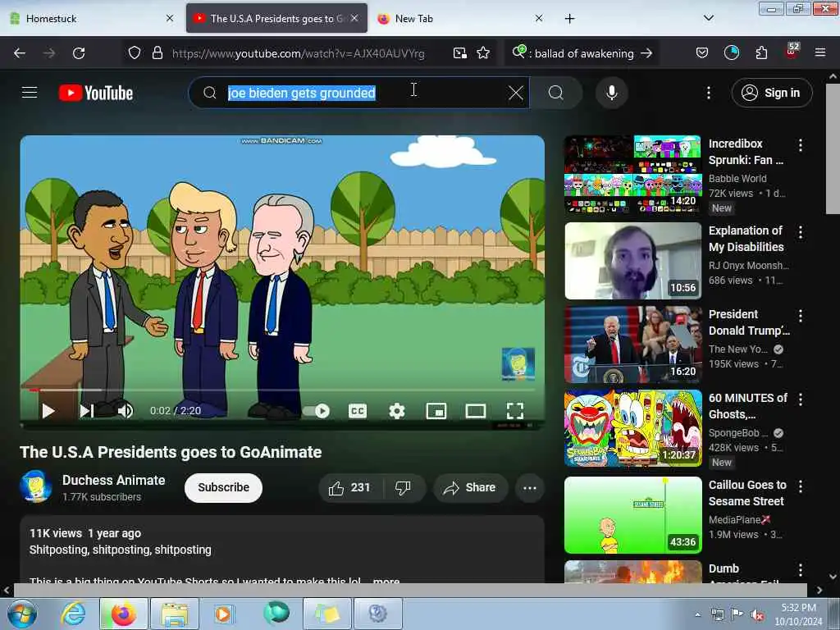
Task: Open Explanation of My Disabilities video
Action: pyautogui.click(x=632, y=261)
